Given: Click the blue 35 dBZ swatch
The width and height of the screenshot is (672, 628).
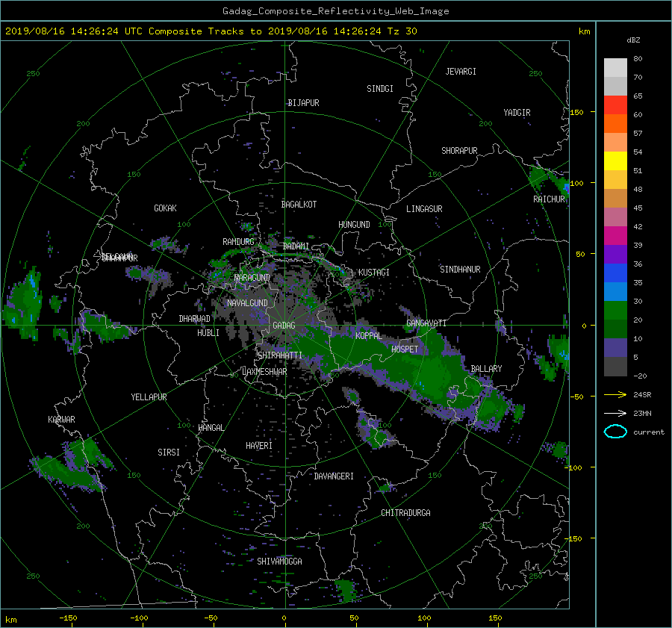Looking at the screenshot, I should tap(615, 273).
